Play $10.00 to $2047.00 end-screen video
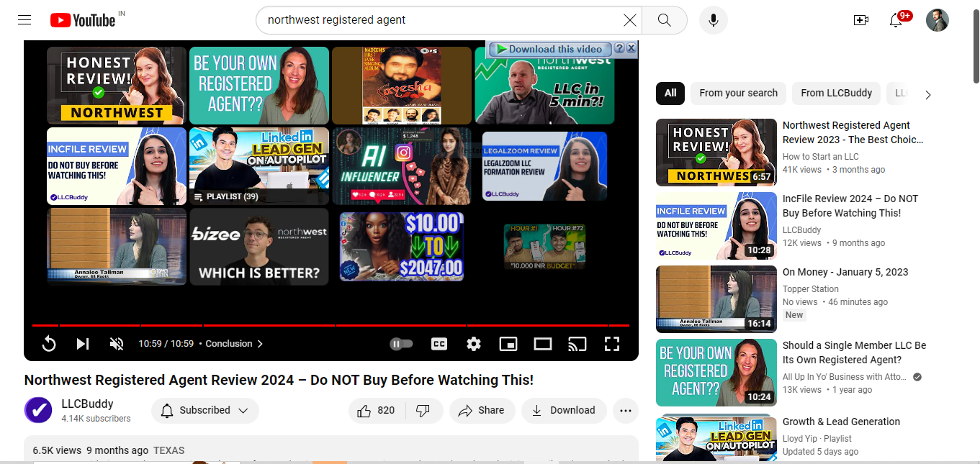Viewport: 980px width, 464px height. point(402,247)
